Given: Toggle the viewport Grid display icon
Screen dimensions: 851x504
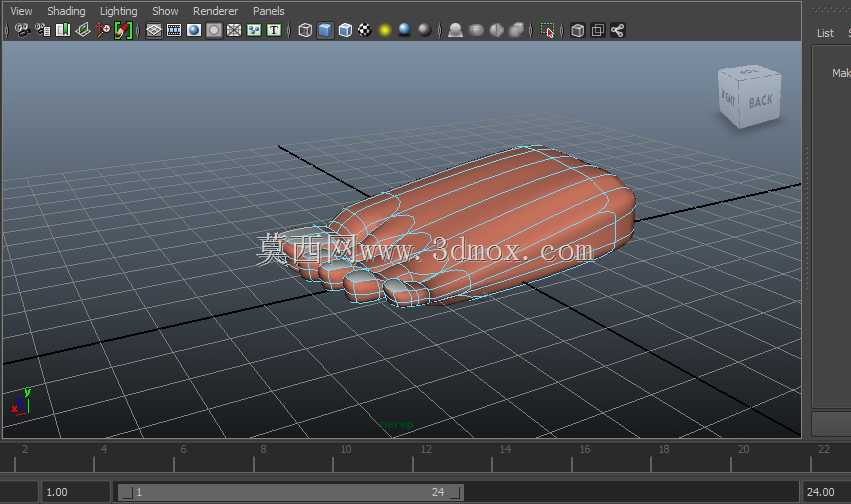Looking at the screenshot, I should click(x=154, y=30).
